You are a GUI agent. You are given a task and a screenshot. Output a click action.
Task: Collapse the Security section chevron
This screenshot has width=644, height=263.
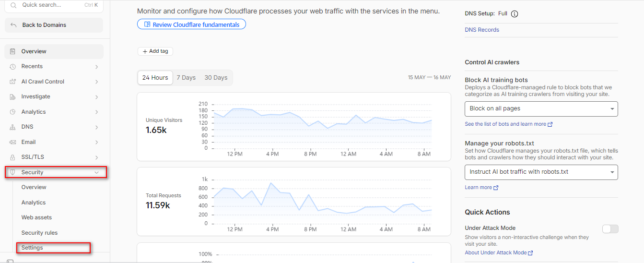(x=97, y=172)
